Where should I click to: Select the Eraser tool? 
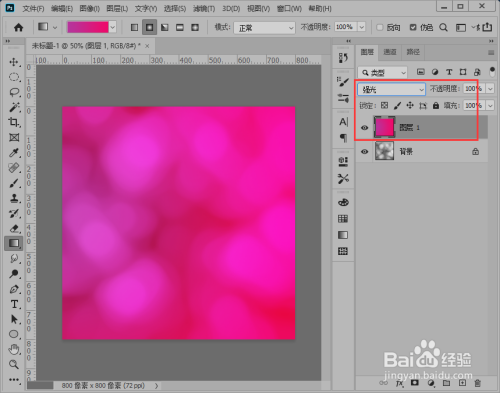tap(14, 228)
